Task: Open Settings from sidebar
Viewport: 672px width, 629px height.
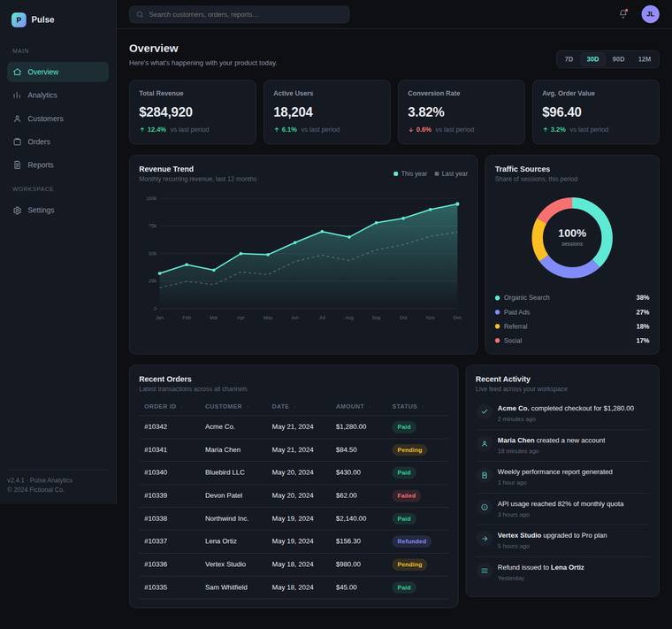Action: 57,210
